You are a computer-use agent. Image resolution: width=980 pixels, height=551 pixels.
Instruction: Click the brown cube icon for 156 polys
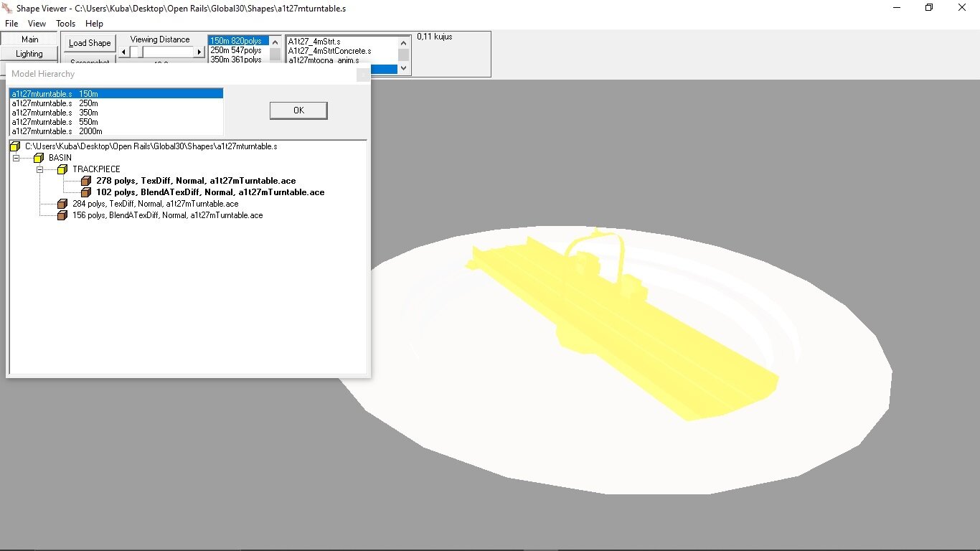[x=62, y=215]
